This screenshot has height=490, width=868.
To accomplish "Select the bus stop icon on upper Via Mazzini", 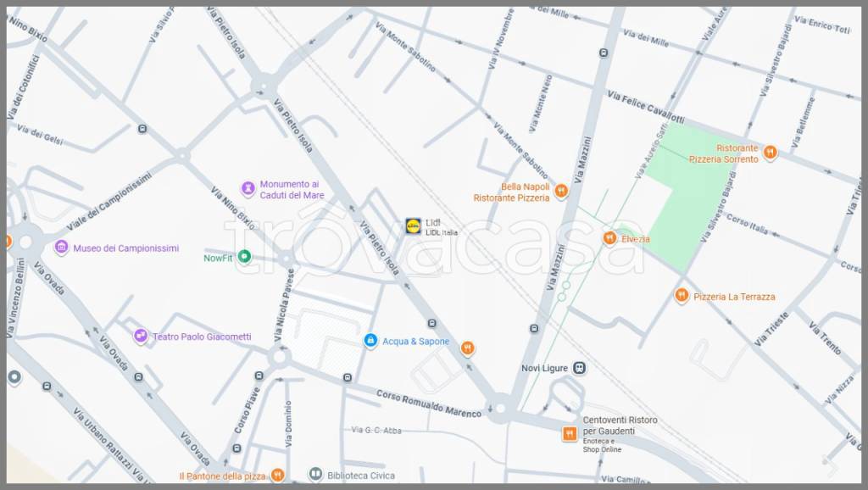I will pos(603,53).
